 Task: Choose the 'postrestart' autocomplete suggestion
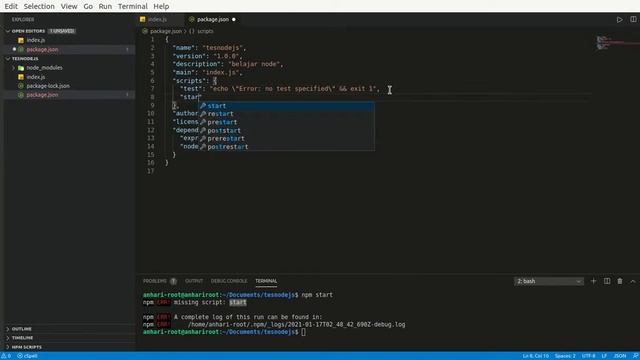tap(287, 147)
